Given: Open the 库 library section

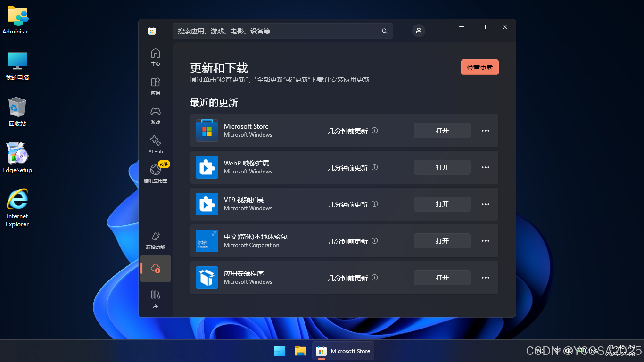Looking at the screenshot, I should pyautogui.click(x=156, y=299).
